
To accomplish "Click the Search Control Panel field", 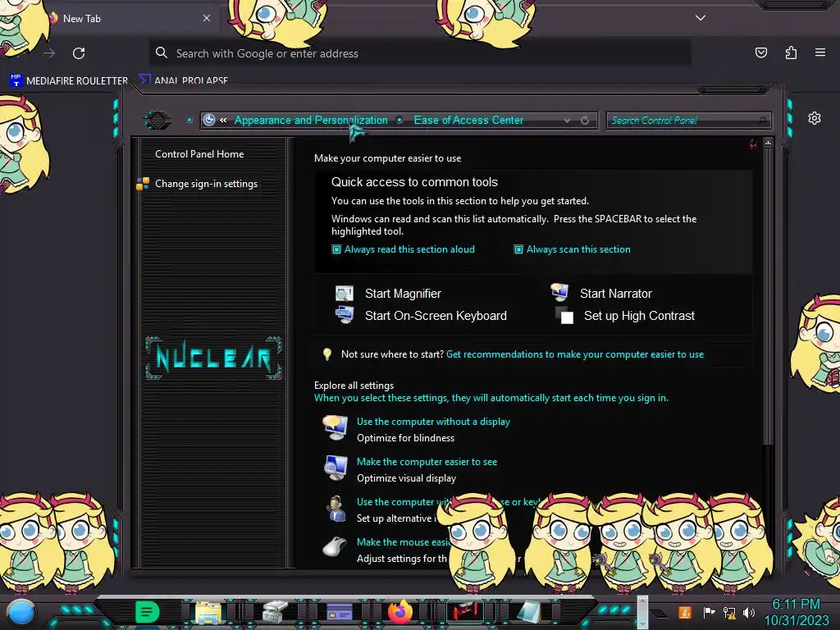I will pyautogui.click(x=688, y=121).
